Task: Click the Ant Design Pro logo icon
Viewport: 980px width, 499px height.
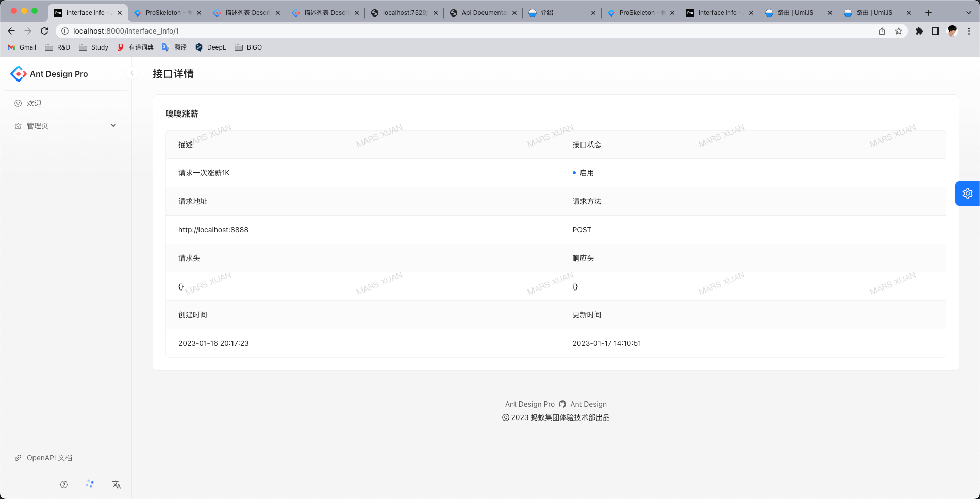Action: (18, 74)
